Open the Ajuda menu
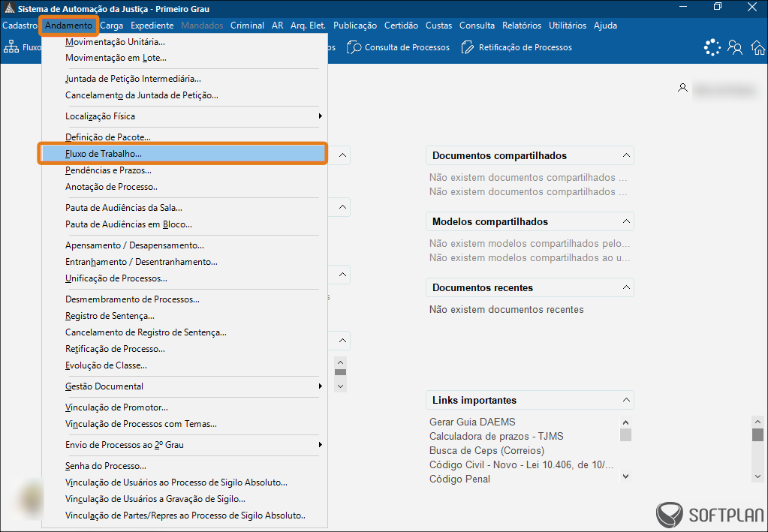The image size is (768, 532). pyautogui.click(x=605, y=26)
